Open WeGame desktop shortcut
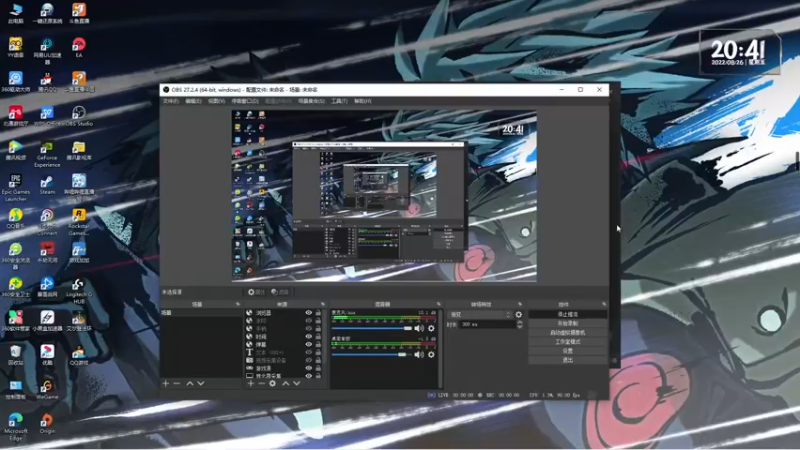This screenshot has width=800, height=450. click(x=47, y=390)
